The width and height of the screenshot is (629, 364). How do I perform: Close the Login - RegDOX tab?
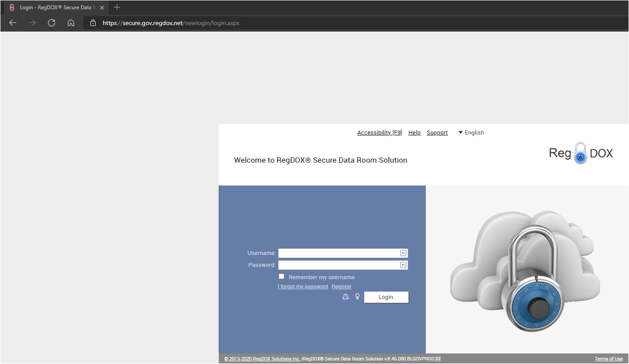coord(102,8)
